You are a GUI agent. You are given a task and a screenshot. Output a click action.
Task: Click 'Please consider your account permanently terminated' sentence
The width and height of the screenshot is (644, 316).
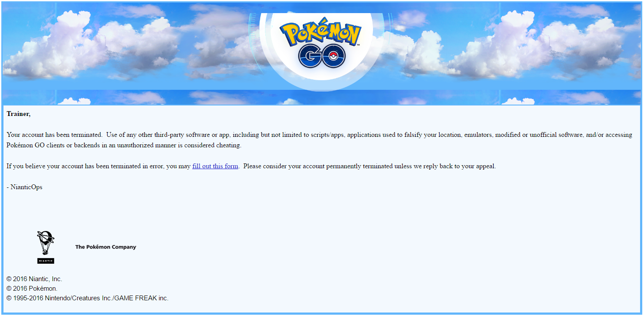(369, 166)
